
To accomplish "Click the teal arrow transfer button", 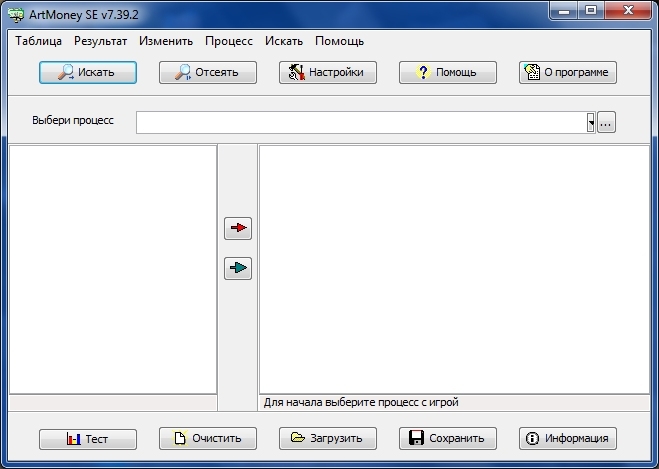I will click(238, 268).
